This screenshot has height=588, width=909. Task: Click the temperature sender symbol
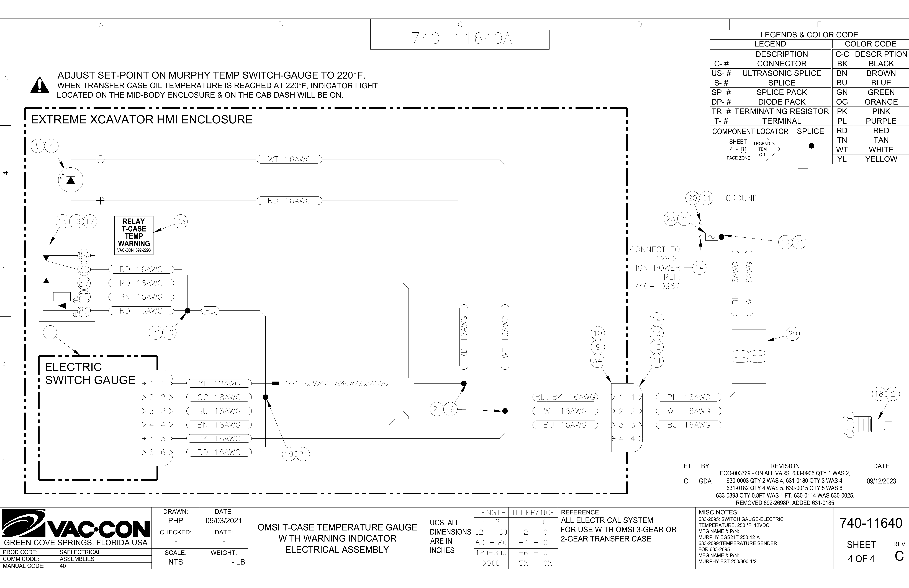click(x=866, y=425)
